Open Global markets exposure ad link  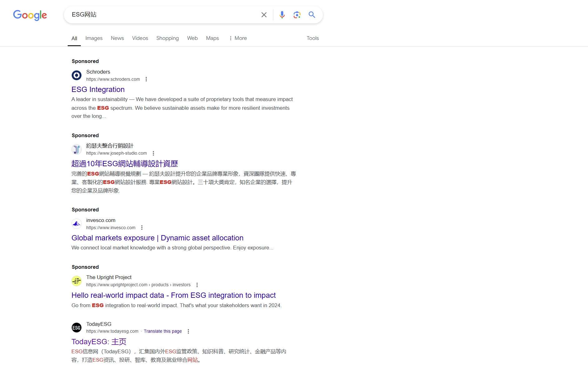158,238
